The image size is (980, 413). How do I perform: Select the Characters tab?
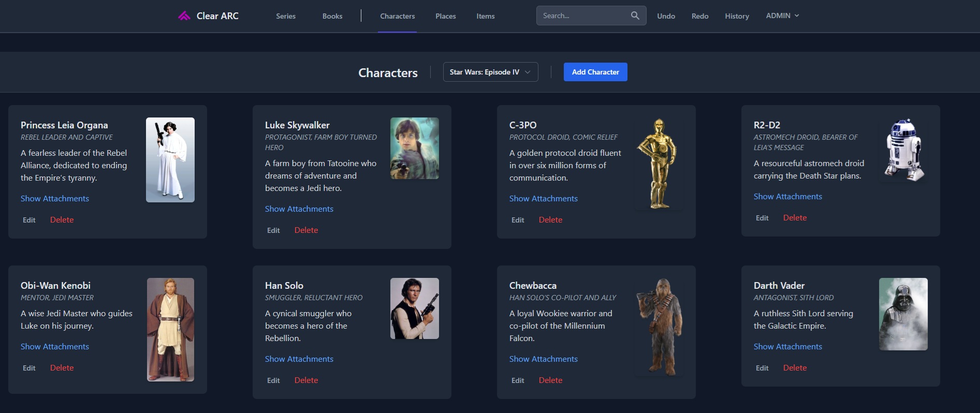(x=398, y=16)
